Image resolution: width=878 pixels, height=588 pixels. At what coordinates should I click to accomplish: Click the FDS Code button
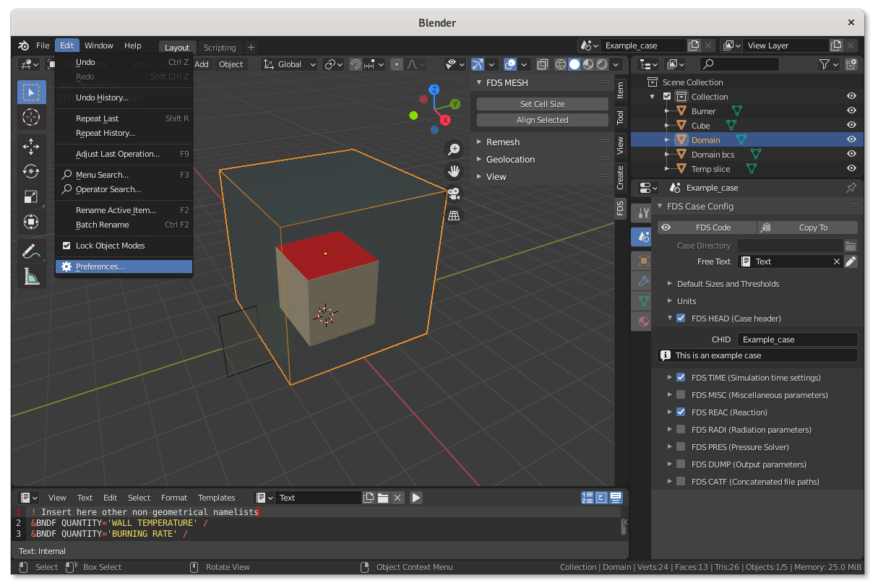point(707,228)
